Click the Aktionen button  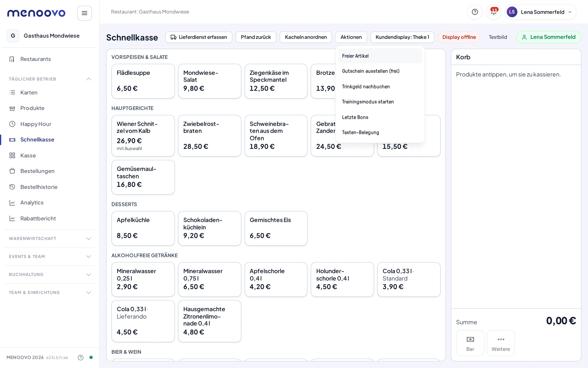pyautogui.click(x=351, y=37)
